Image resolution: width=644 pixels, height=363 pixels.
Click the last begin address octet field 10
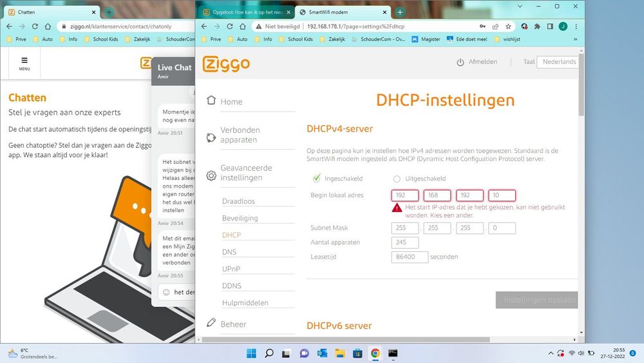click(502, 195)
